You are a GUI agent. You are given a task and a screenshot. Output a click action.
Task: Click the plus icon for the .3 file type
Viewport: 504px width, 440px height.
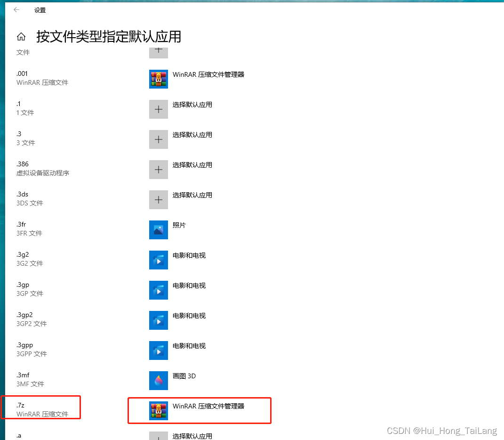point(159,139)
